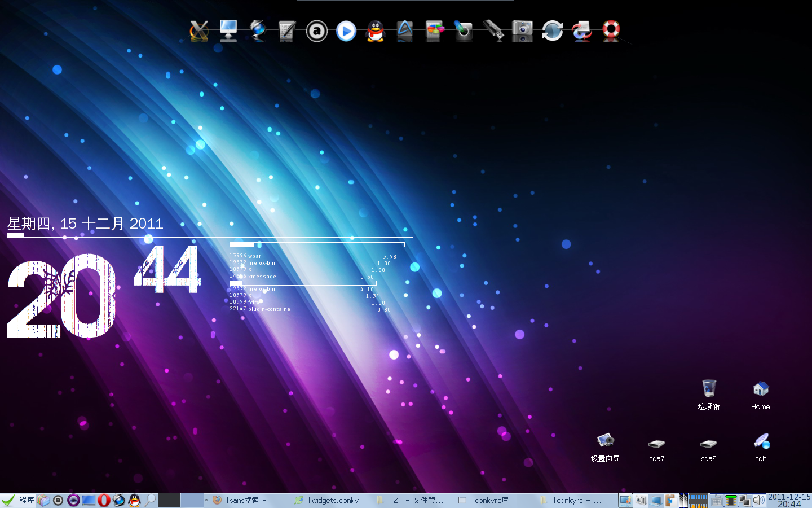The width and height of the screenshot is (812, 508).
Task: Open the lifebuoy help icon in the dock
Action: pos(611,31)
